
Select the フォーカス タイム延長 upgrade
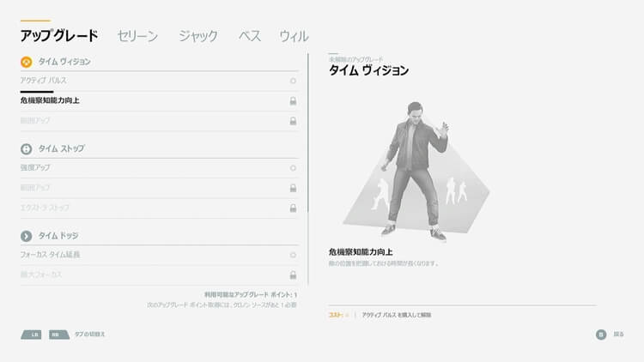[x=160, y=255]
